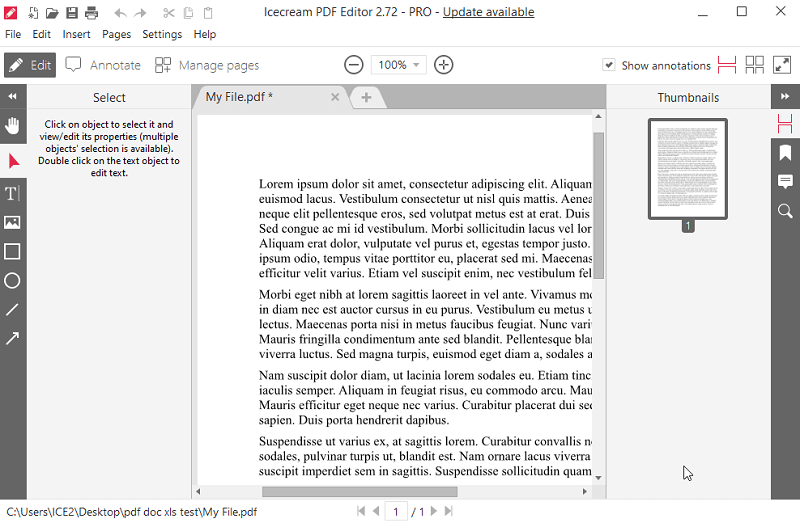Open the Bookmarks side panel
This screenshot has width=800, height=523.
[785, 153]
